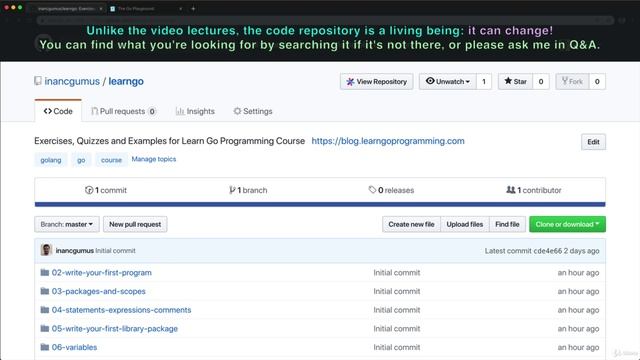Open a new browser tab
This screenshot has width=640, height=360.
coord(193,8)
